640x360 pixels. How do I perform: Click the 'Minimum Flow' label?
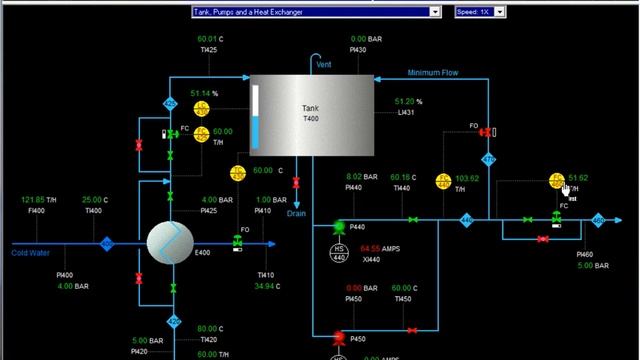[x=433, y=73]
